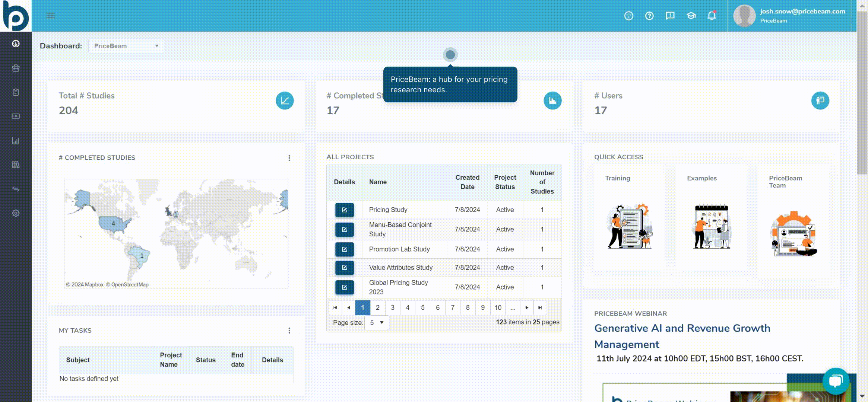Viewport: 868px width, 402px height.
Task: Sort tasks by Subject column
Action: coord(78,360)
